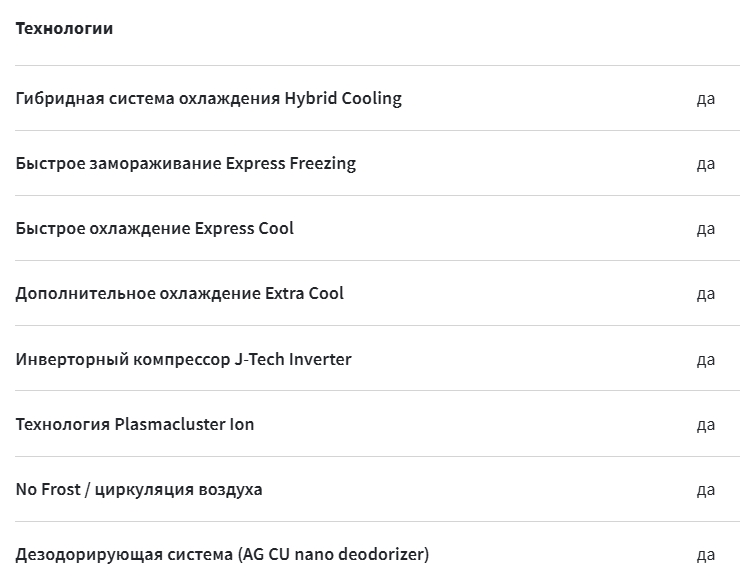Click the 'да' value for Express Freezing
The height and width of the screenshot is (583, 740).
[706, 164]
